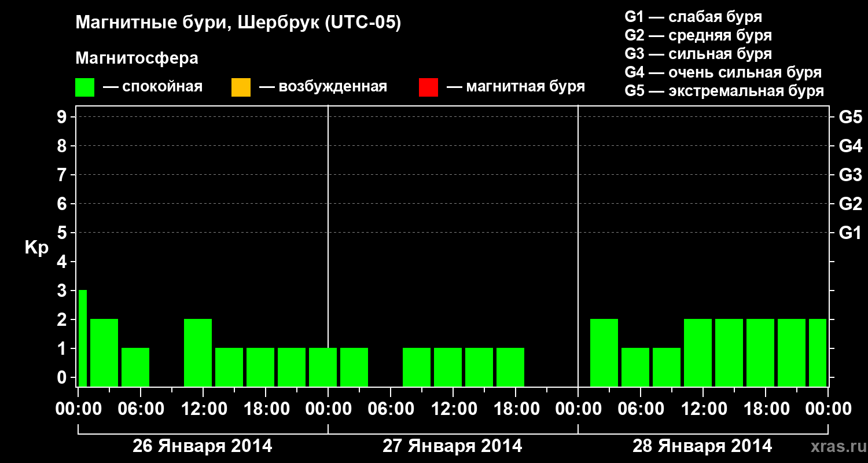The image size is (868, 463).
Task: Click the final '00:00' label at the chart's right end
Action: [x=828, y=409]
